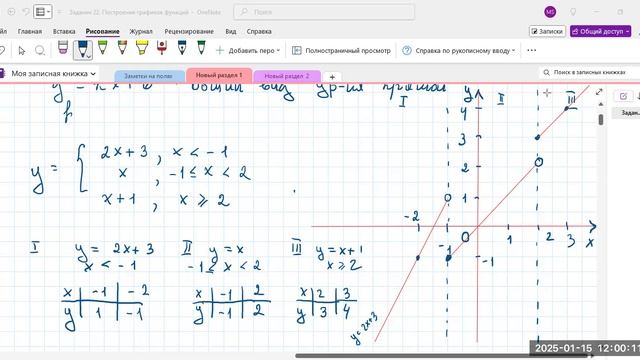Image resolution: width=640 pixels, height=360 pixels.
Task: Choose the blue pen currently selected
Action: point(82,49)
